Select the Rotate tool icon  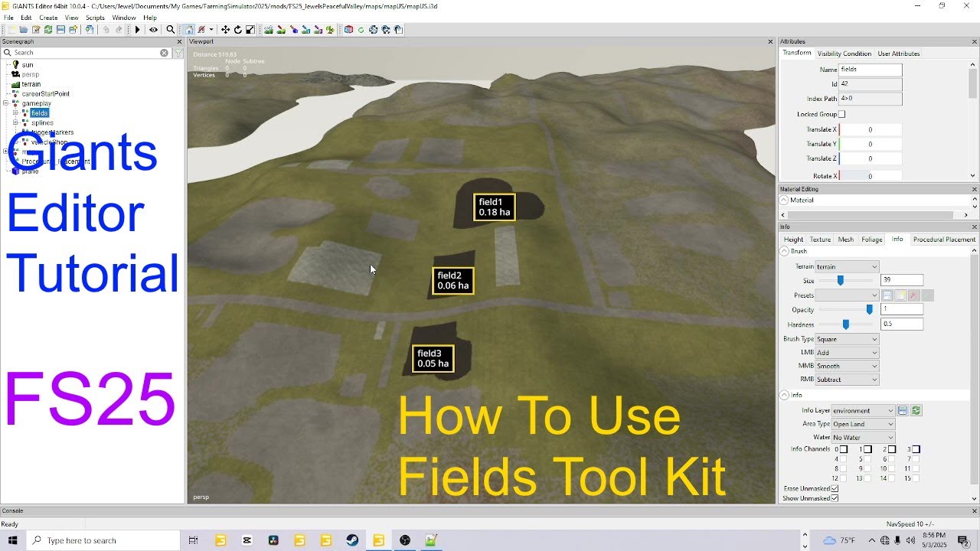pos(238,30)
